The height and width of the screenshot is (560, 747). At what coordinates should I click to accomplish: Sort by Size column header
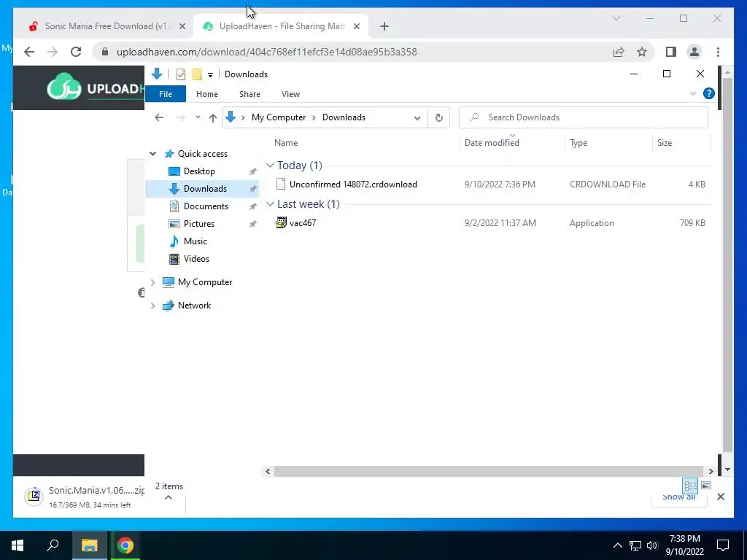click(x=665, y=143)
